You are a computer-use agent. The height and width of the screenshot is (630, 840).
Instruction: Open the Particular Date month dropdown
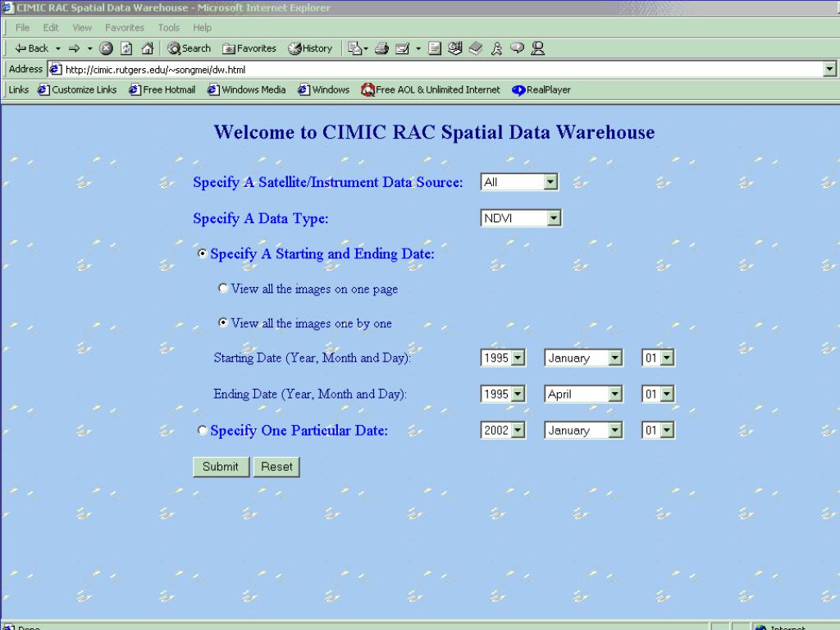583,430
